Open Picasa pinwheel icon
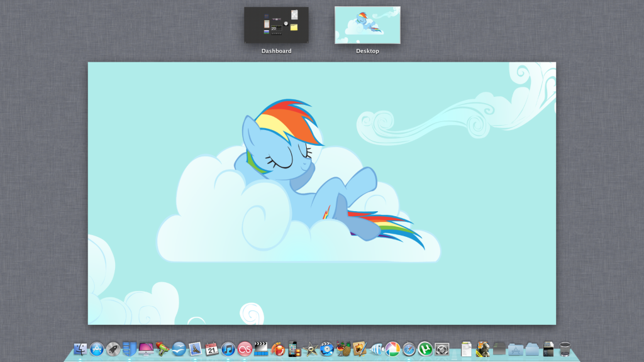The height and width of the screenshot is (362, 644). coord(392,349)
